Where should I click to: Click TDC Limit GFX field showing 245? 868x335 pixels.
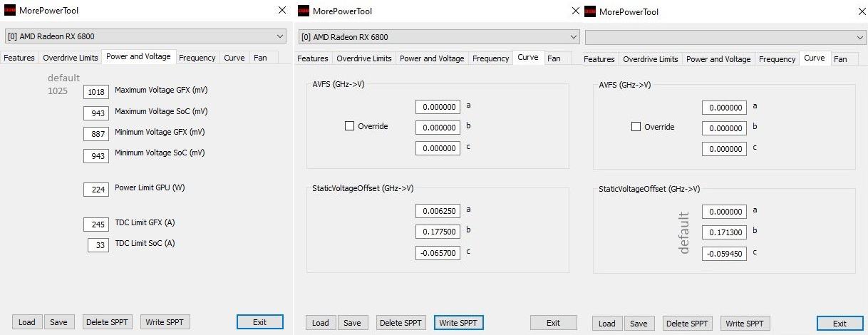(x=95, y=225)
